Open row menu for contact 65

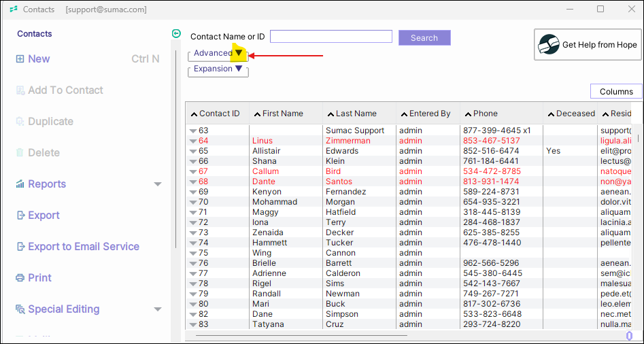tap(193, 151)
